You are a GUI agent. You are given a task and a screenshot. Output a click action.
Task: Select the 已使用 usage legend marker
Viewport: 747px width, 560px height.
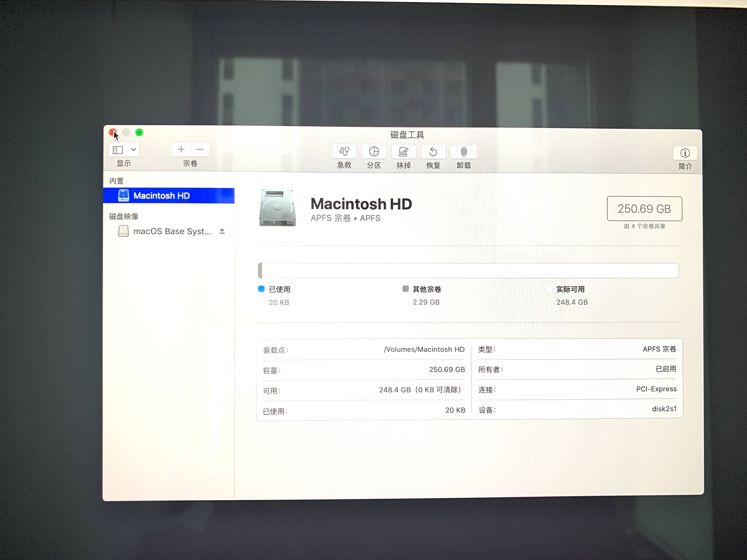[x=261, y=289]
